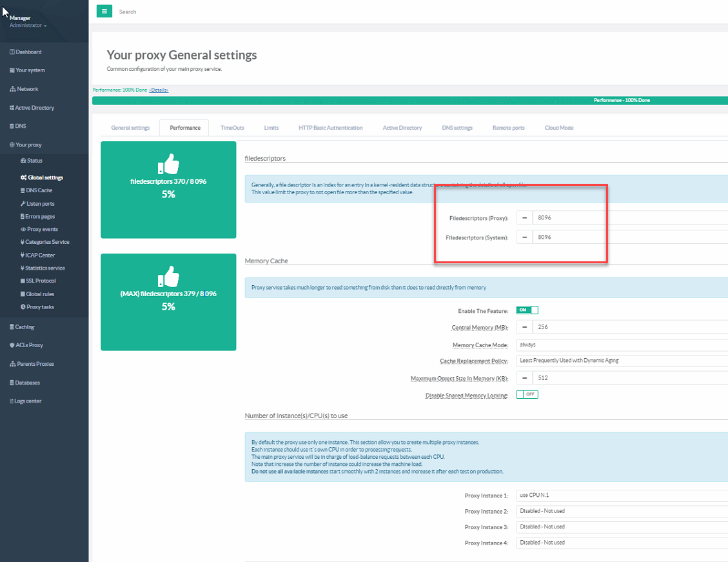Open Dashboard from the sidebar

coord(28,52)
